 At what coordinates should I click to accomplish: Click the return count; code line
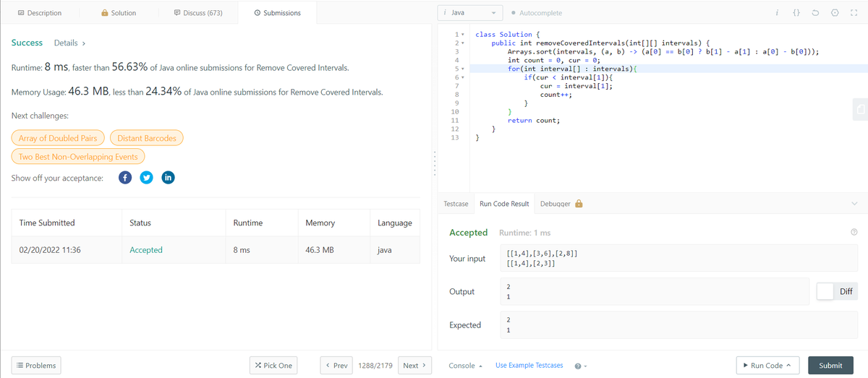533,120
